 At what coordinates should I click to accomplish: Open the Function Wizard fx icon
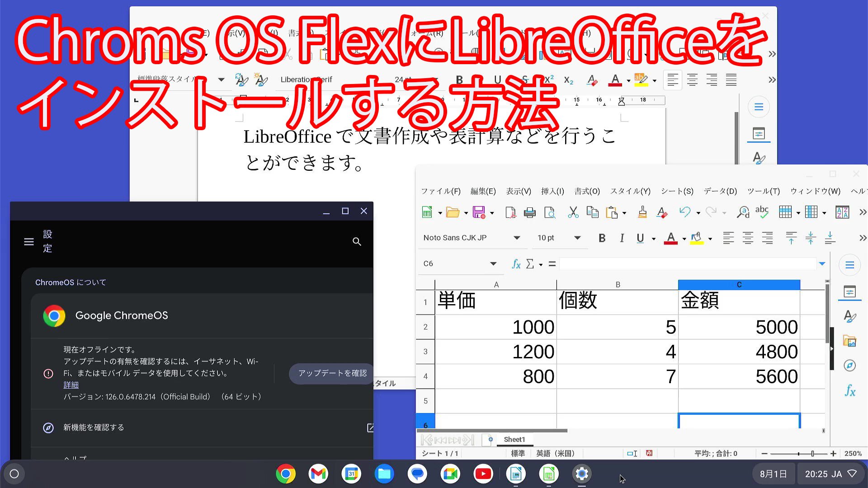516,264
